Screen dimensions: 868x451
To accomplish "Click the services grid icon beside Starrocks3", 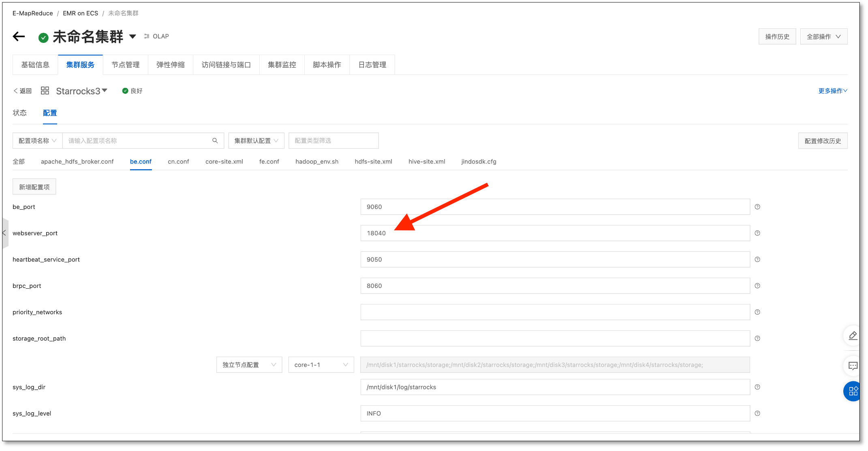I will (45, 91).
